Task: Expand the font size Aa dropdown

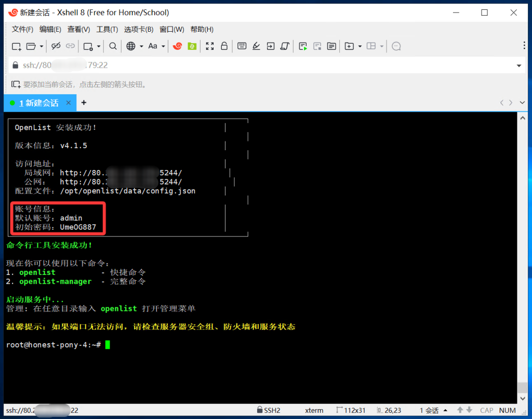Action: (x=163, y=46)
